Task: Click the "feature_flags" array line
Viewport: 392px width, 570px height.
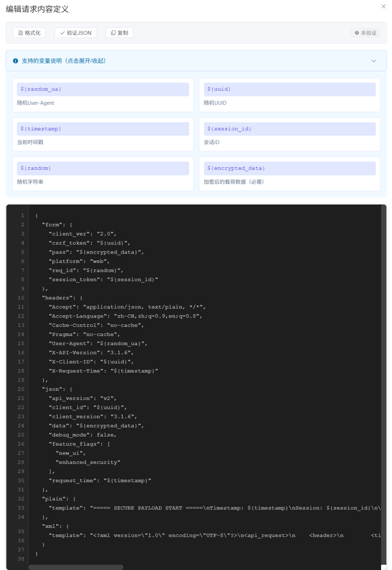Action: pyautogui.click(x=79, y=444)
